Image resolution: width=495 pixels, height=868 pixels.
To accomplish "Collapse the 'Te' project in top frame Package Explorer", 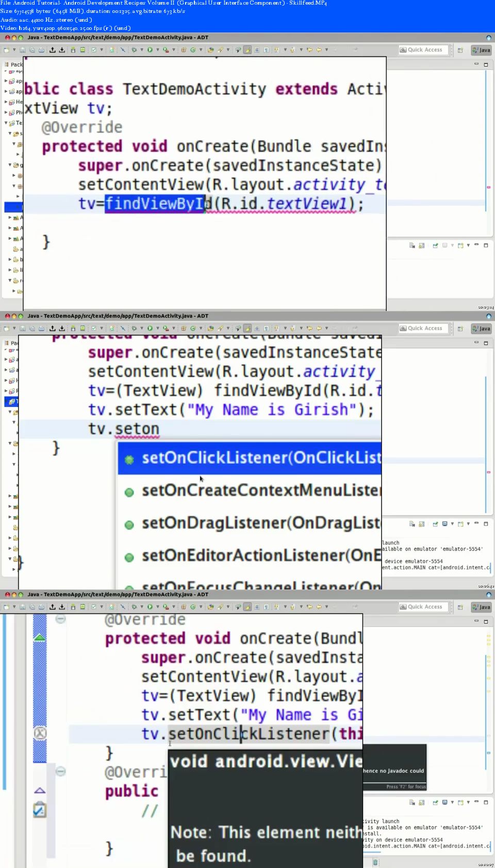I will [x=6, y=123].
